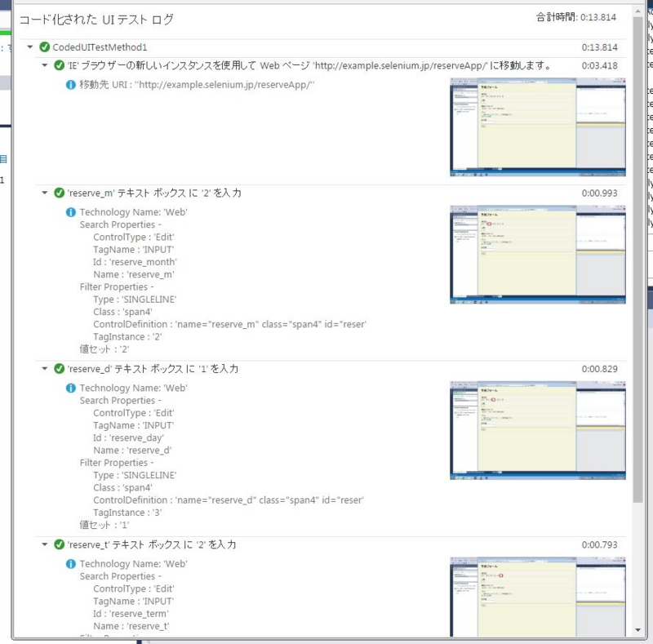Open screenshot thumbnail for the IE navigation step

(x=538, y=127)
